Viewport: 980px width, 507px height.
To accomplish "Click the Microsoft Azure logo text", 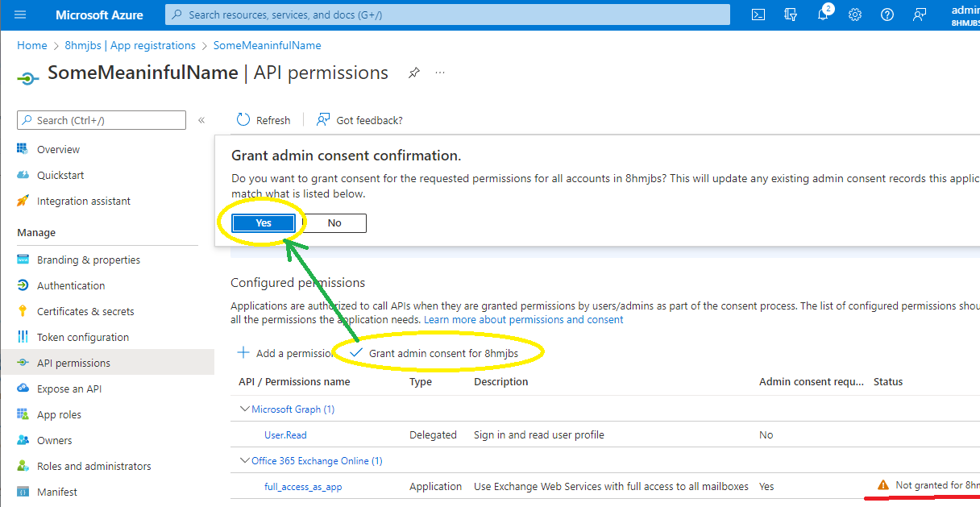I will 99,15.
